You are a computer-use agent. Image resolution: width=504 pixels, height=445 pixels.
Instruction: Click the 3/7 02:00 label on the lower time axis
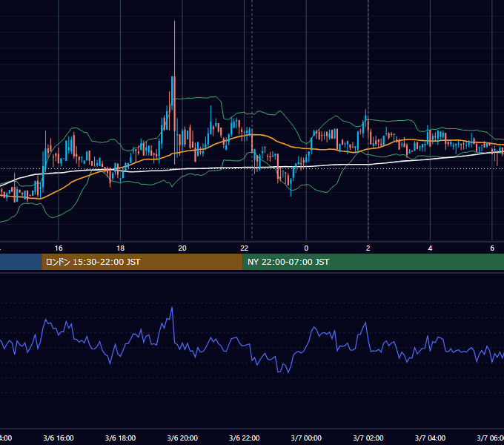pos(368,438)
